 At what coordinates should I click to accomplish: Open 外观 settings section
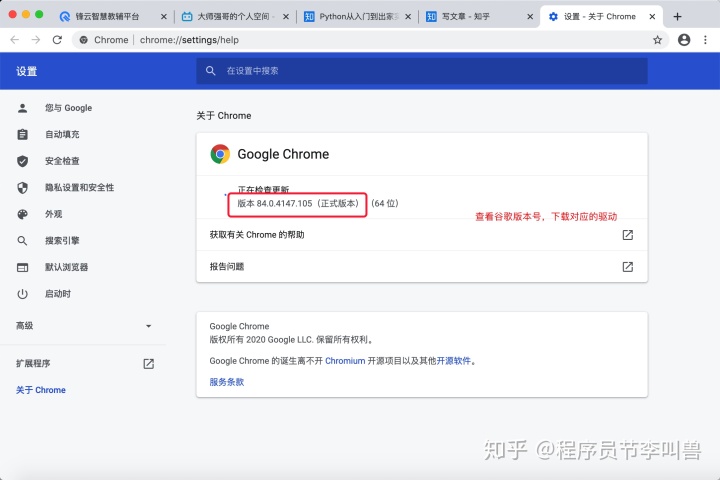[53, 214]
